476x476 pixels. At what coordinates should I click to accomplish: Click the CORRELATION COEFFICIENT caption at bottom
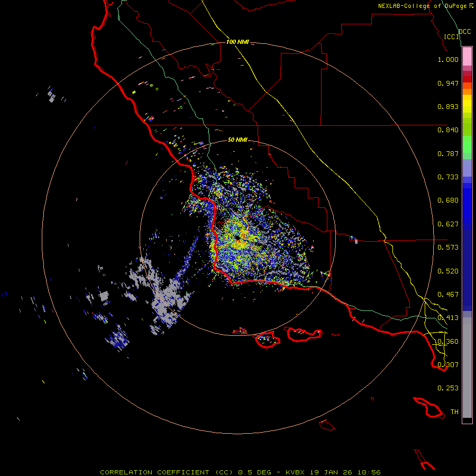(x=240, y=472)
